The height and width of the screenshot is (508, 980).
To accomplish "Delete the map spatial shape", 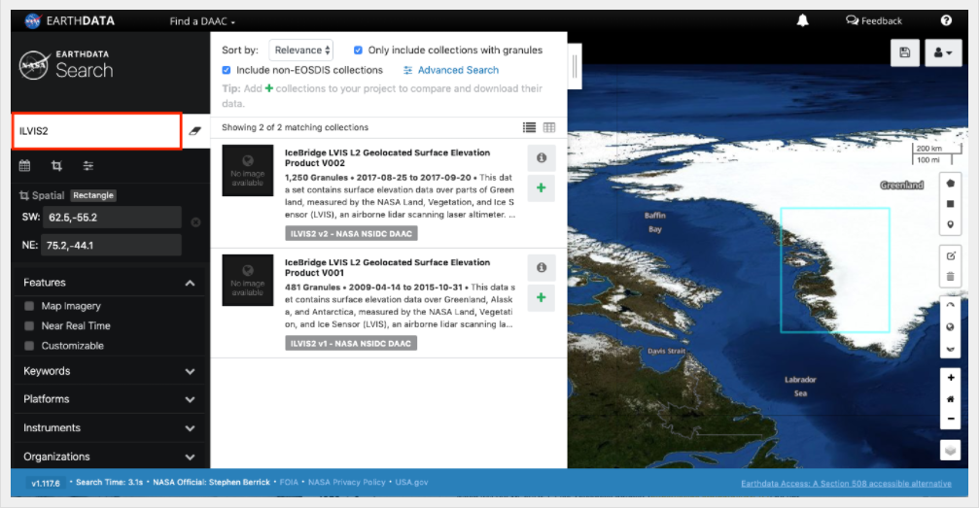I will point(951,277).
